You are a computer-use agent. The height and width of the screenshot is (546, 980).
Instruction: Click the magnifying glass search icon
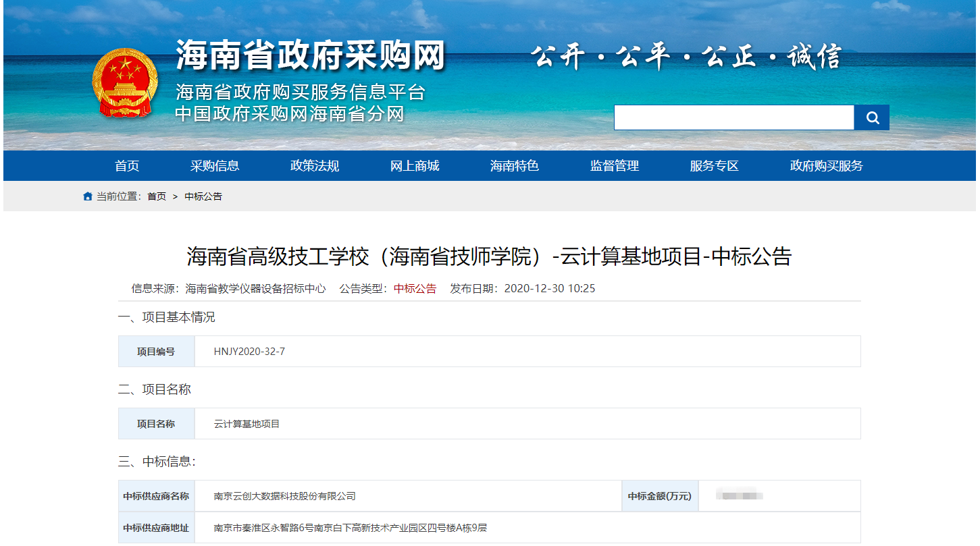pos(872,117)
